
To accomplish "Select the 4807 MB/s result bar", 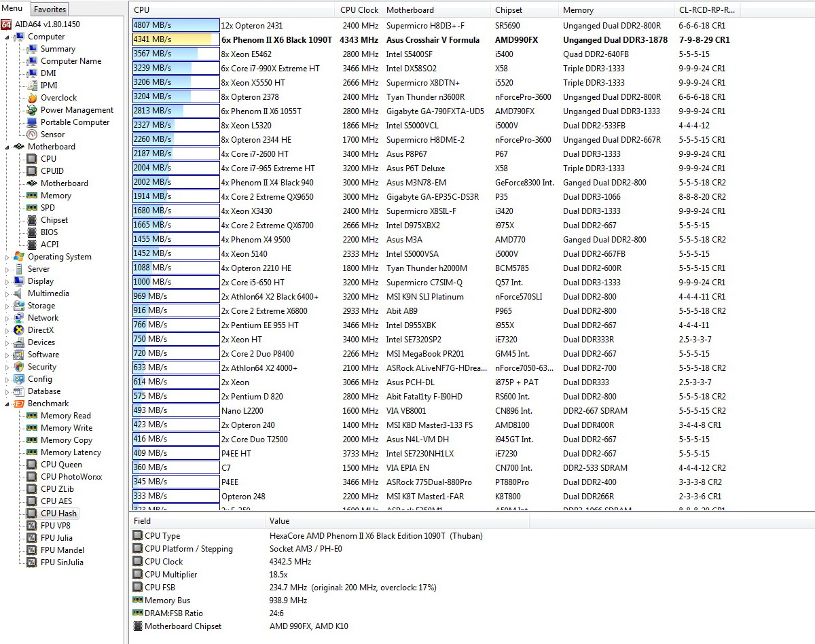I will click(176, 25).
